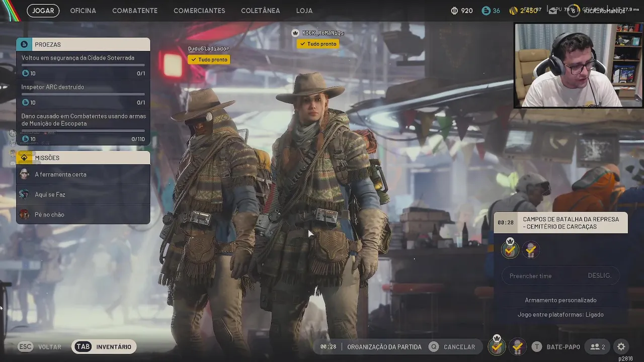This screenshot has width=644, height=362.
Task: Click the trader portrait beside Pé no chão
Action: click(x=24, y=215)
